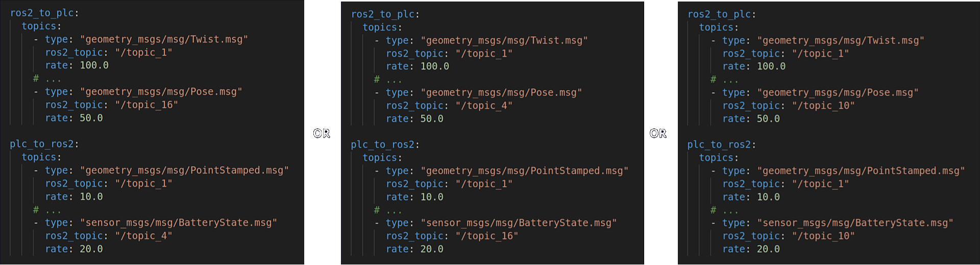Select the plc_to_ros2 key in the right panel
Screen dimensions: 980x265
[719, 145]
